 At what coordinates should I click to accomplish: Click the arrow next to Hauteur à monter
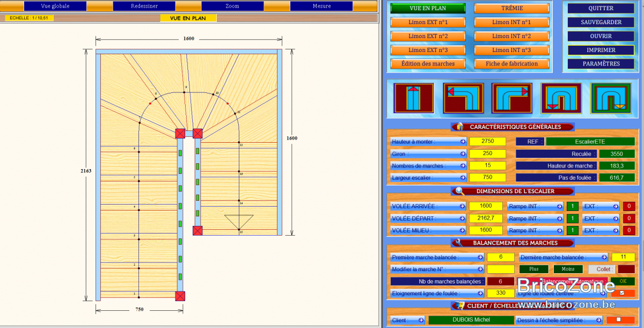(x=463, y=142)
